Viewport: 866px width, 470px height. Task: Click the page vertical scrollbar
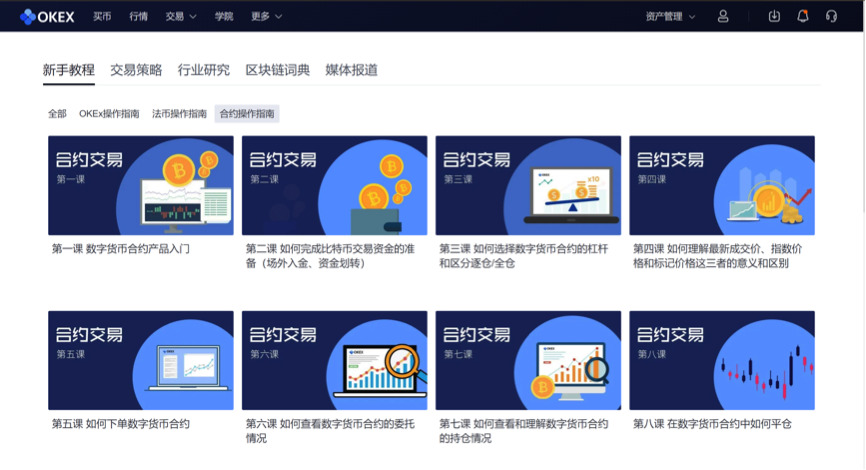point(864,122)
